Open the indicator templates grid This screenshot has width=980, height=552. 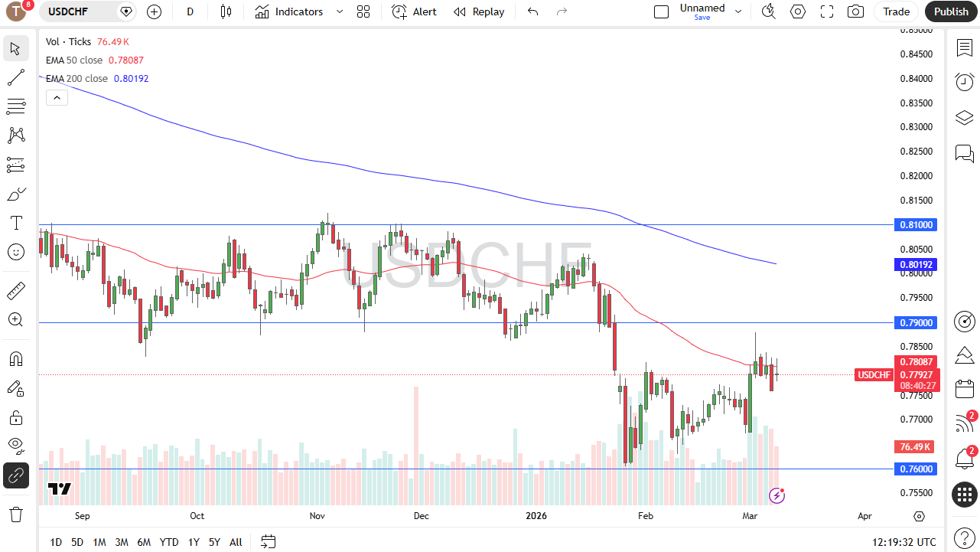[x=363, y=11]
